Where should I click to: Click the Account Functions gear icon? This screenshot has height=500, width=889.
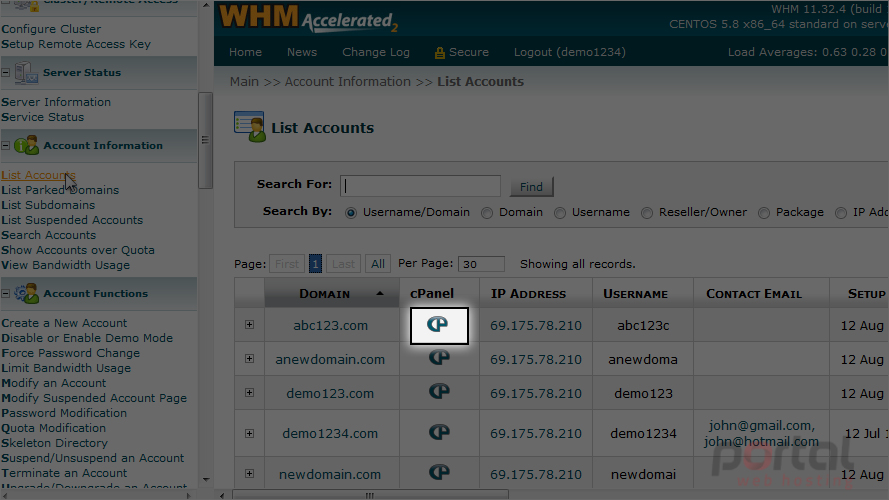click(26, 293)
